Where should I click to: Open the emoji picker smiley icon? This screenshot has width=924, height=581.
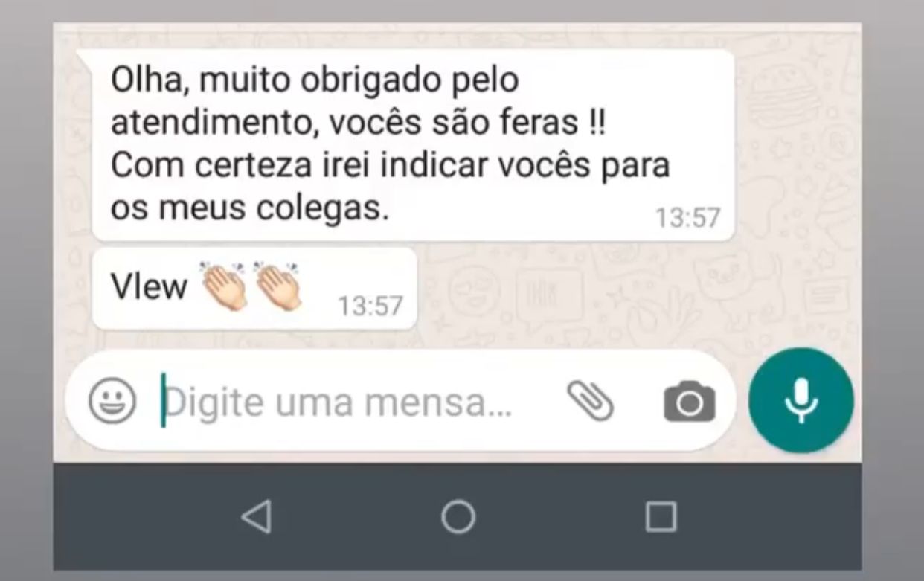[x=112, y=402]
